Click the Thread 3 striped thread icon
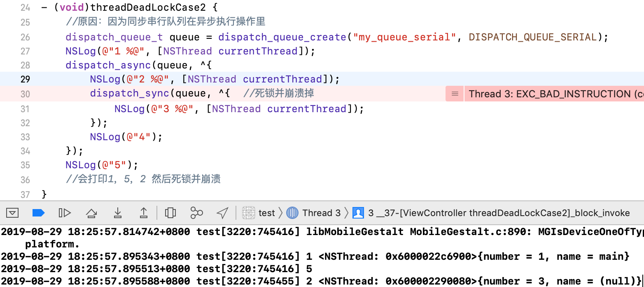 click(292, 213)
